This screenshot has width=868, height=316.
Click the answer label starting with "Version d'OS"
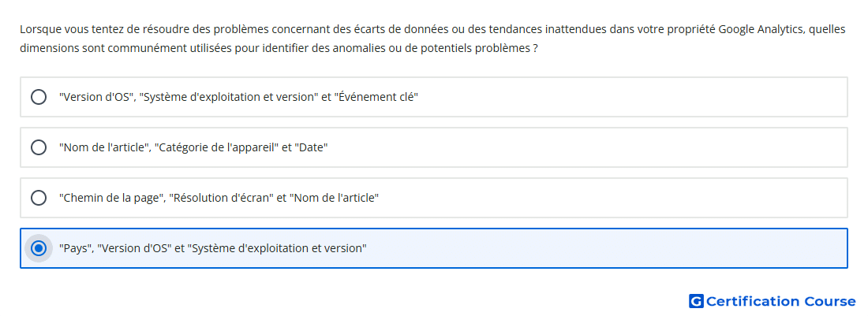point(238,97)
